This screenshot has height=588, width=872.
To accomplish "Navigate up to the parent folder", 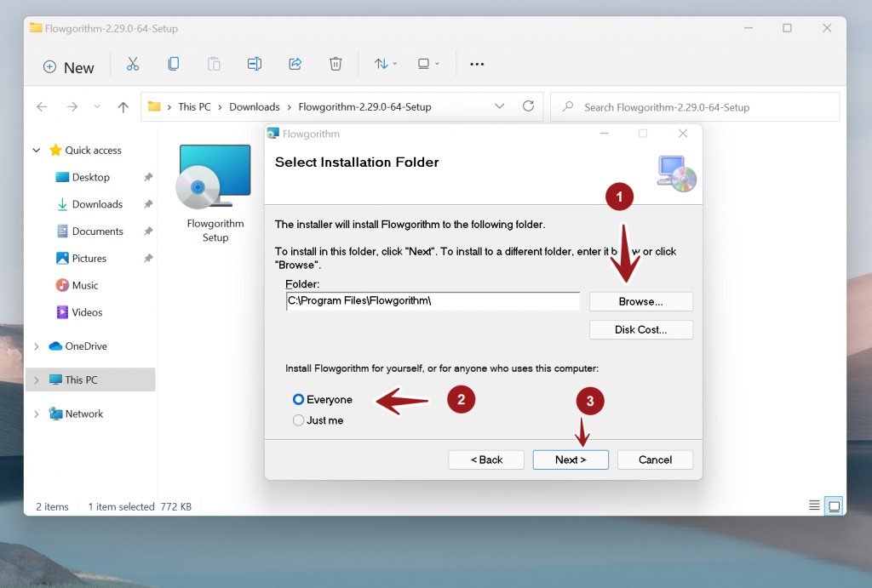I will point(123,106).
